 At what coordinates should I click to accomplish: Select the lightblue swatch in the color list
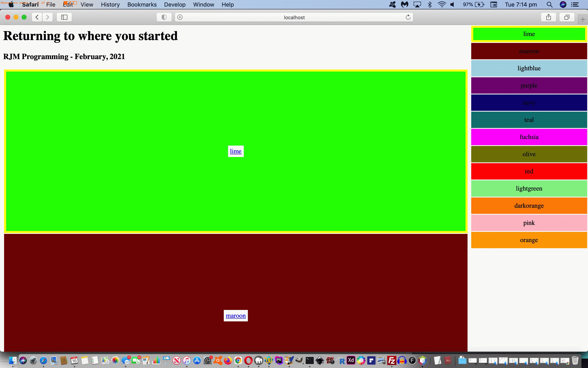point(529,68)
